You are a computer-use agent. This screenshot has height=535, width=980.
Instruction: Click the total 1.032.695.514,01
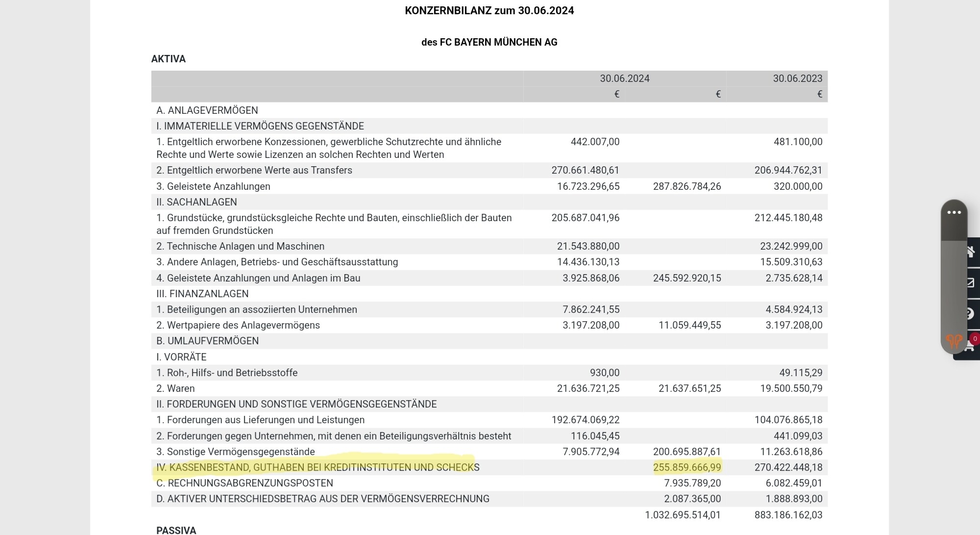coord(683,515)
